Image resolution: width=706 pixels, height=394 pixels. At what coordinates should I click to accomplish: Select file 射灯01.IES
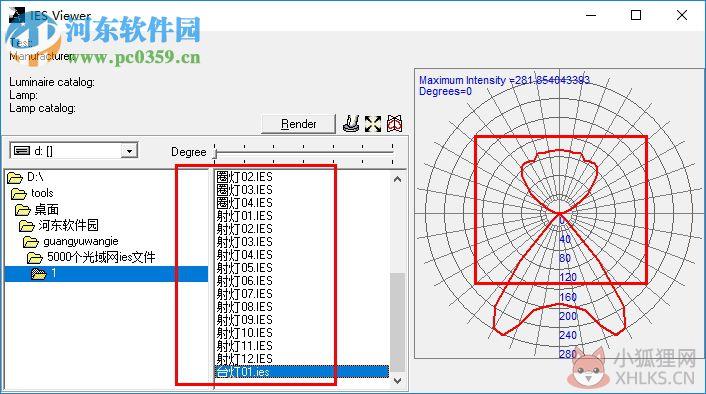point(244,216)
